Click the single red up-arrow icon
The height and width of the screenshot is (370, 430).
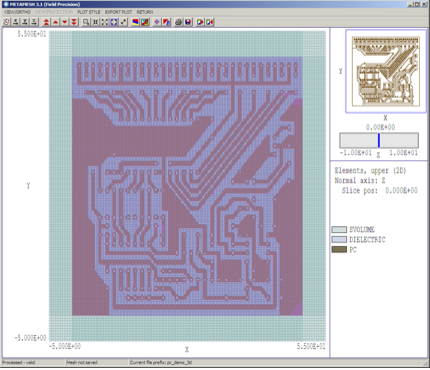click(x=56, y=22)
